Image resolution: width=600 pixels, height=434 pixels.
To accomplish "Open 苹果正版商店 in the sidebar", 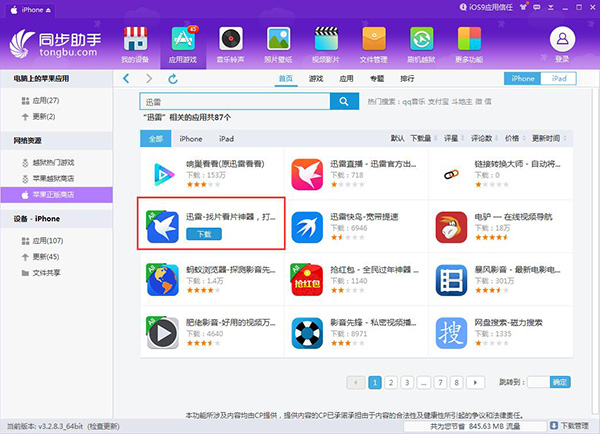I will pos(56,194).
